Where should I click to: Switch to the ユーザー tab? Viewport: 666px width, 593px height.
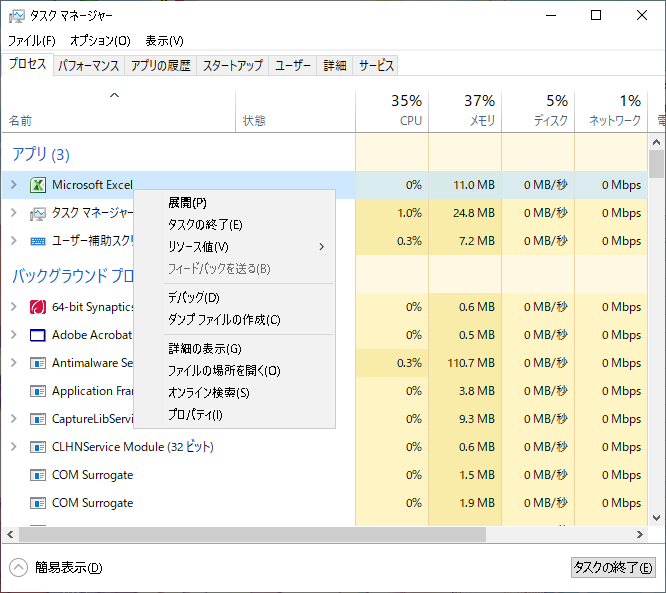point(293,65)
